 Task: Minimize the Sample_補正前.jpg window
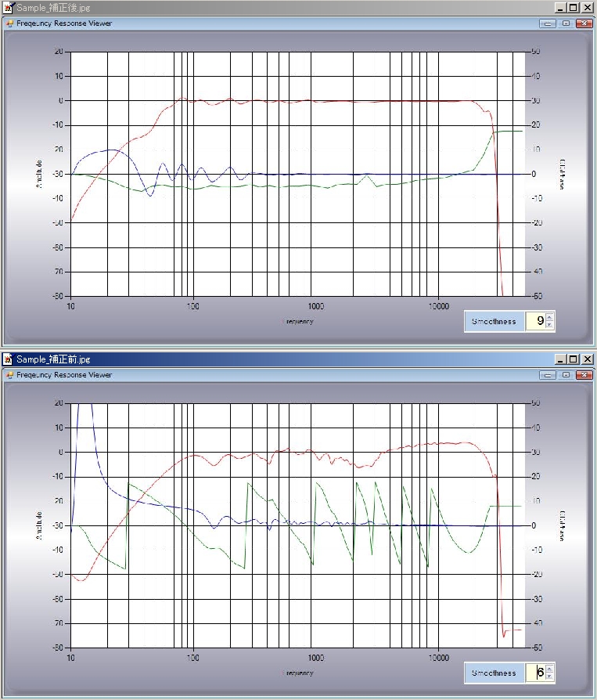tap(561, 359)
